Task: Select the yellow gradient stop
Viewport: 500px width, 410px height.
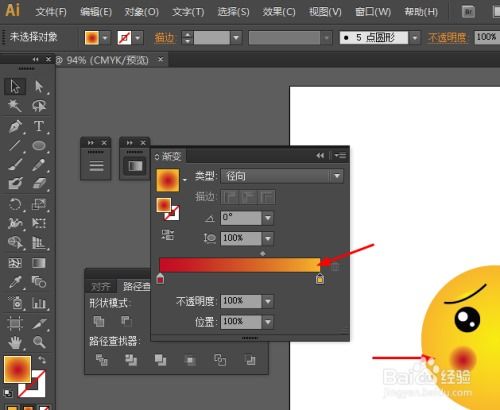Action: pyautogui.click(x=320, y=279)
